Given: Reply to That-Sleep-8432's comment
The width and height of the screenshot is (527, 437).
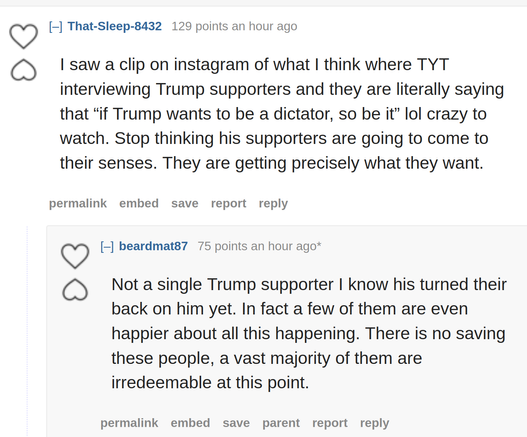Looking at the screenshot, I should tap(273, 203).
